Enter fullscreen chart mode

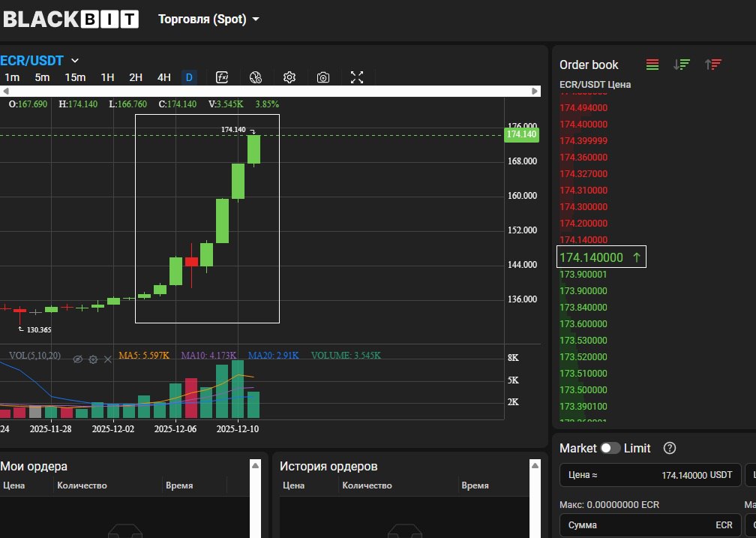pyautogui.click(x=357, y=77)
